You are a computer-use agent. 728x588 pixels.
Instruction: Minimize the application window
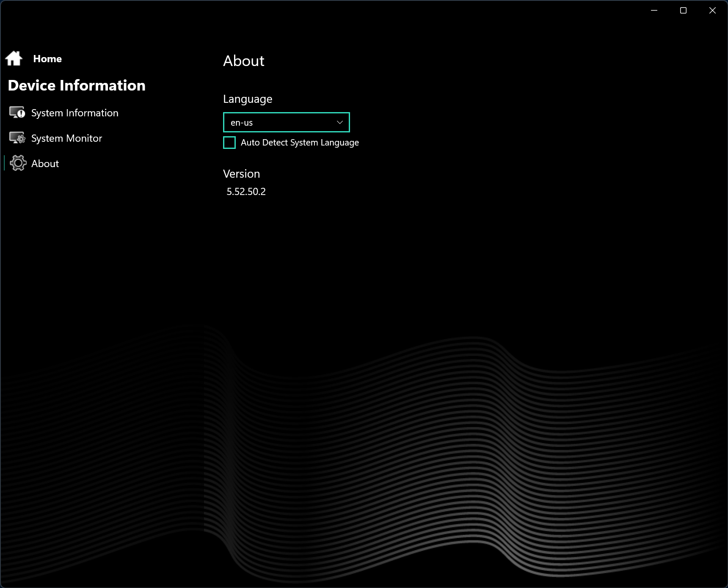[654, 11]
